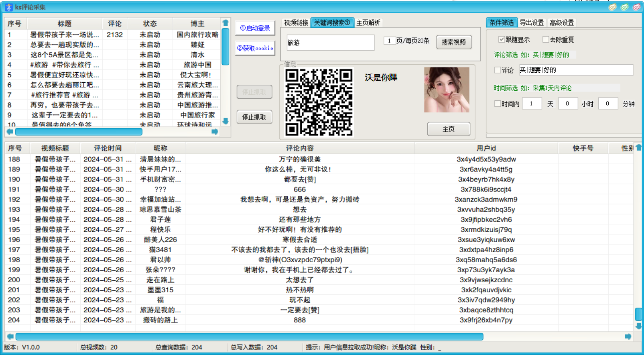Click right arrow of video list horizontal scrollbar
The height and width of the screenshot is (355, 644).
tap(215, 132)
